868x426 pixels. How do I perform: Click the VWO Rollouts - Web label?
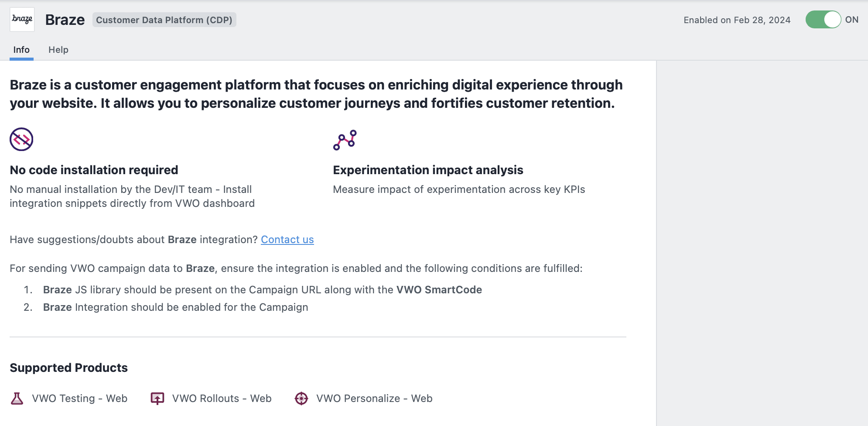(222, 399)
